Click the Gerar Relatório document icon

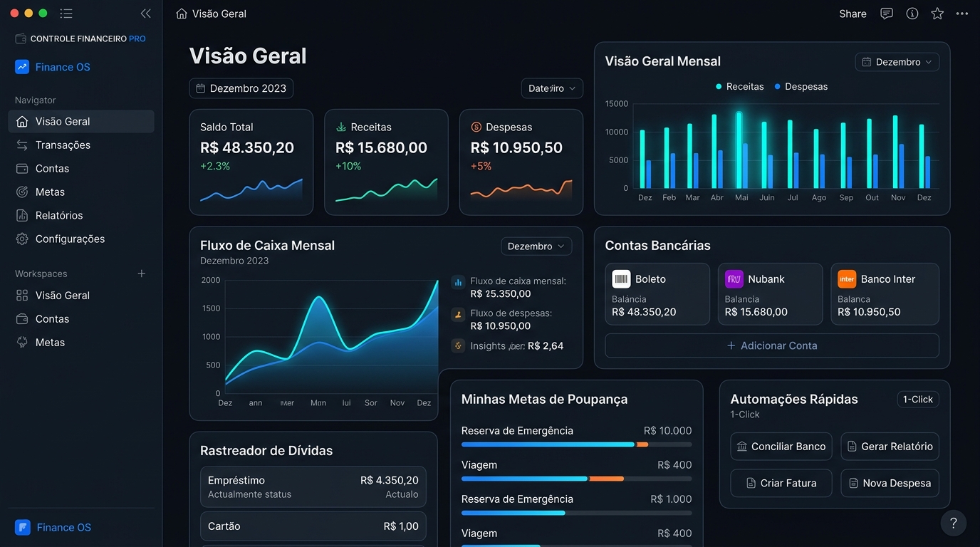click(852, 447)
